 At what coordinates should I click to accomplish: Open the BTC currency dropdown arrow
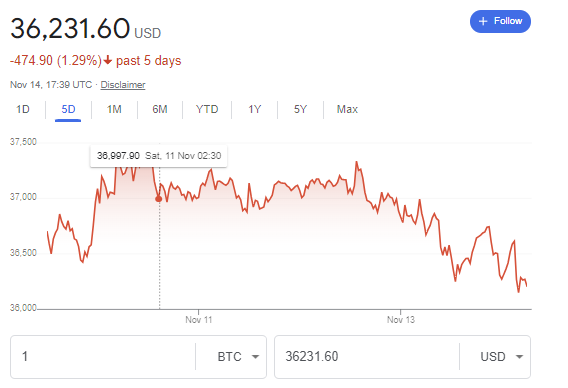(255, 357)
